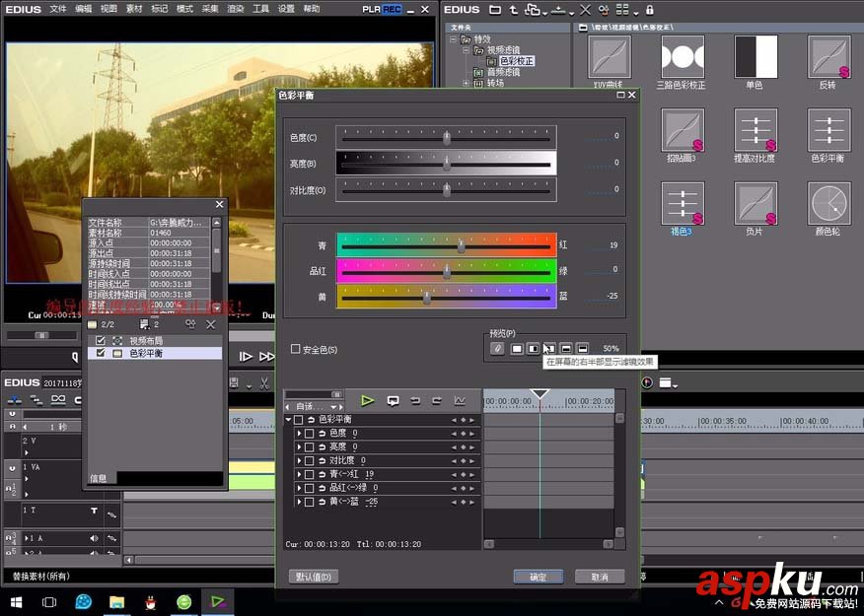Collapse the 视频滤镜 tree folder
Viewport: 864px width, 616px height.
[x=467, y=50]
